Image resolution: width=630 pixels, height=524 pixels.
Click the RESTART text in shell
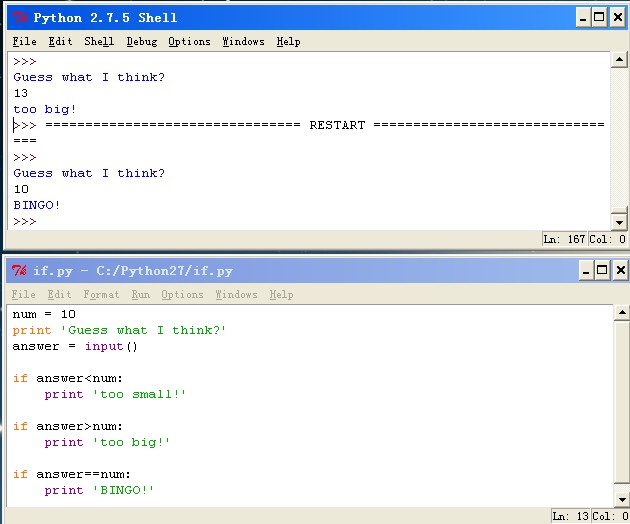(x=337, y=125)
